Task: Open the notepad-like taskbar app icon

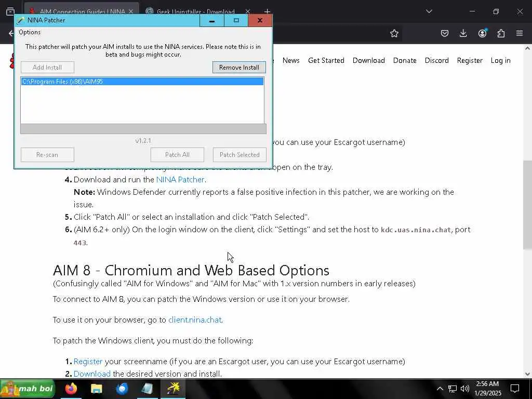Action: 148,389
